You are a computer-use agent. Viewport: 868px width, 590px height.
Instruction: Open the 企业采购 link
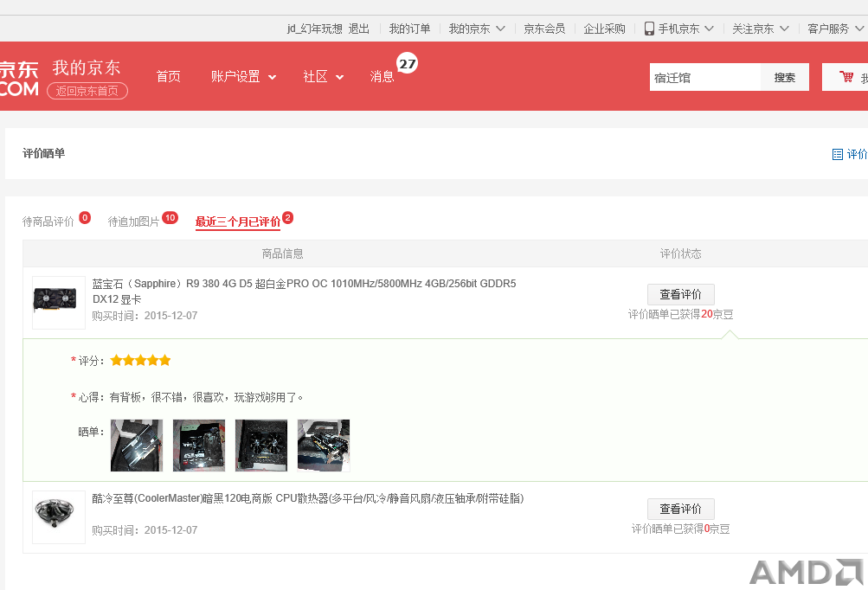(605, 29)
